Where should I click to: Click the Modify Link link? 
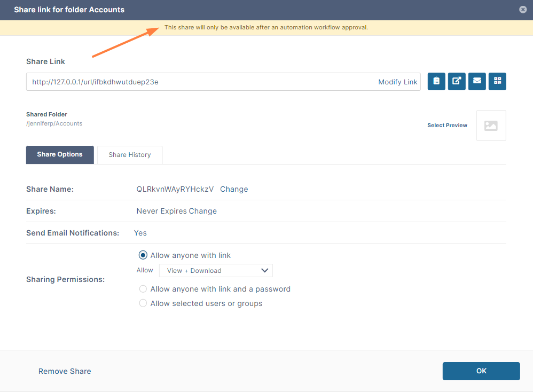398,82
